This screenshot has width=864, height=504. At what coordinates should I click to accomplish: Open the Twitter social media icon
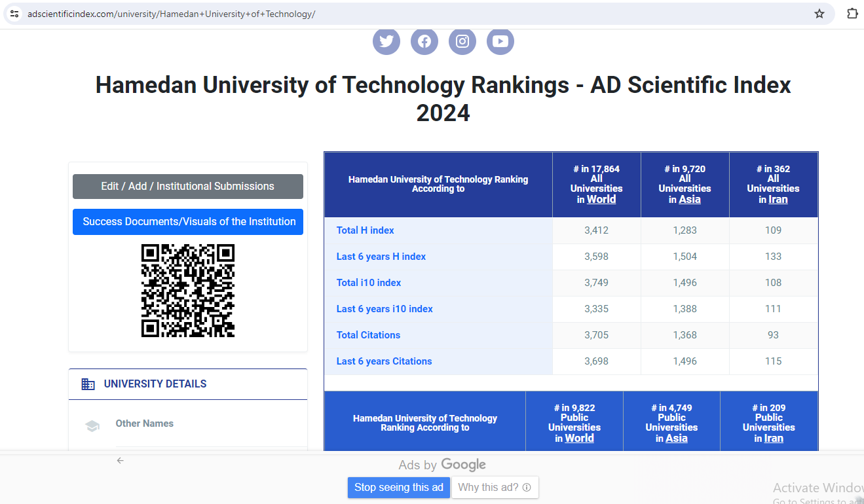tap(386, 41)
